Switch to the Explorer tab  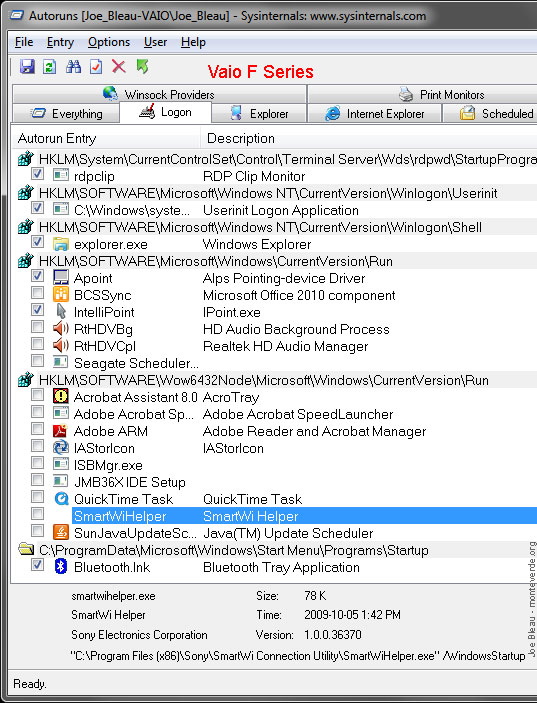(x=259, y=113)
